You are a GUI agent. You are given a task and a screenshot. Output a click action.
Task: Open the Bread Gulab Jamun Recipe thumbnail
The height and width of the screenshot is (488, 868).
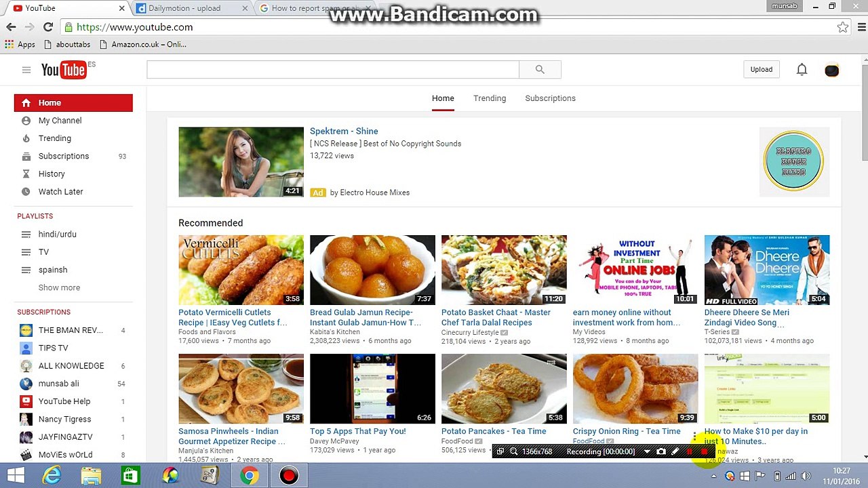click(372, 270)
